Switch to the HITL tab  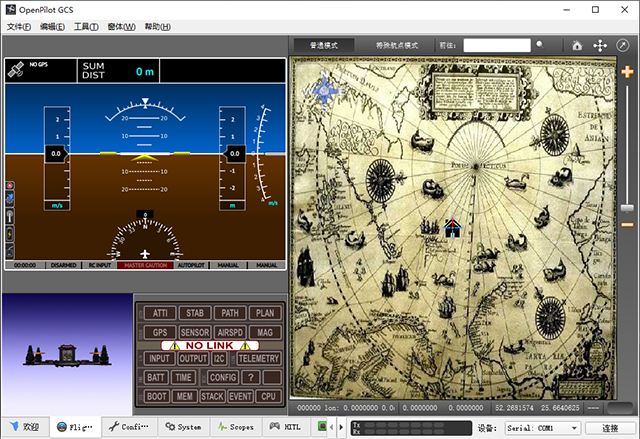point(286,427)
